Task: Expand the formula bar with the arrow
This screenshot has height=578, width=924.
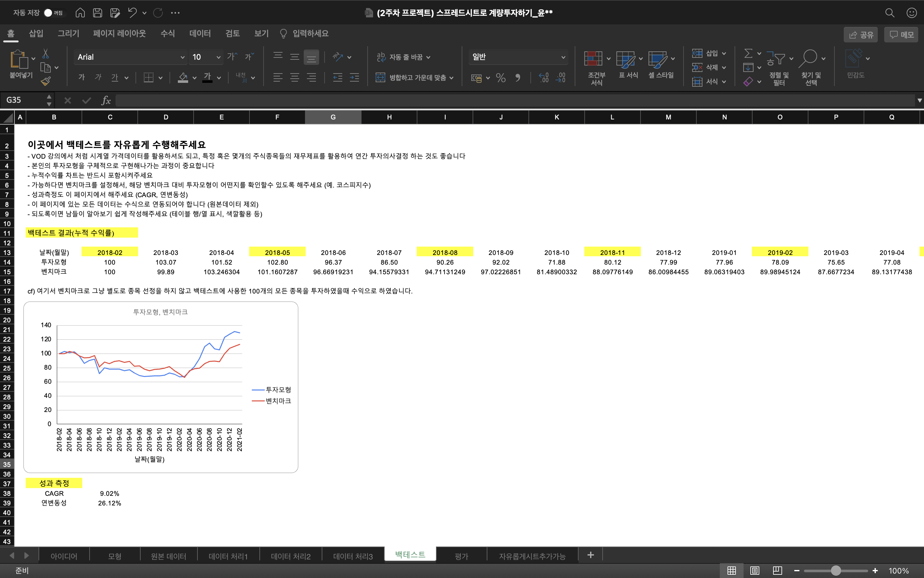Action: 920,100
